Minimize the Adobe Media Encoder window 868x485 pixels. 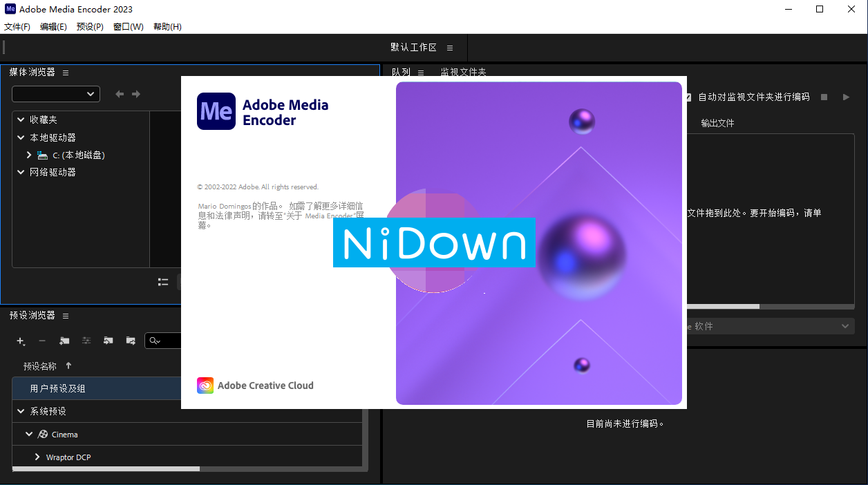point(789,9)
